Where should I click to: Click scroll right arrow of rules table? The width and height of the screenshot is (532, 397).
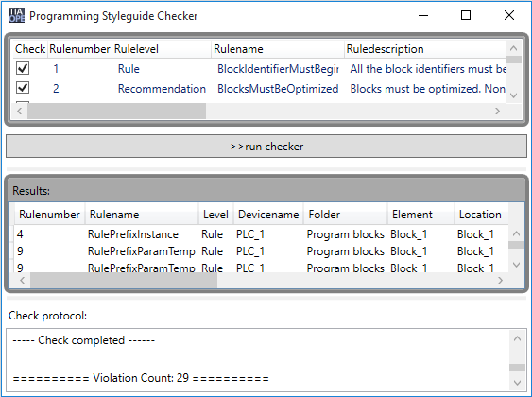click(x=497, y=111)
